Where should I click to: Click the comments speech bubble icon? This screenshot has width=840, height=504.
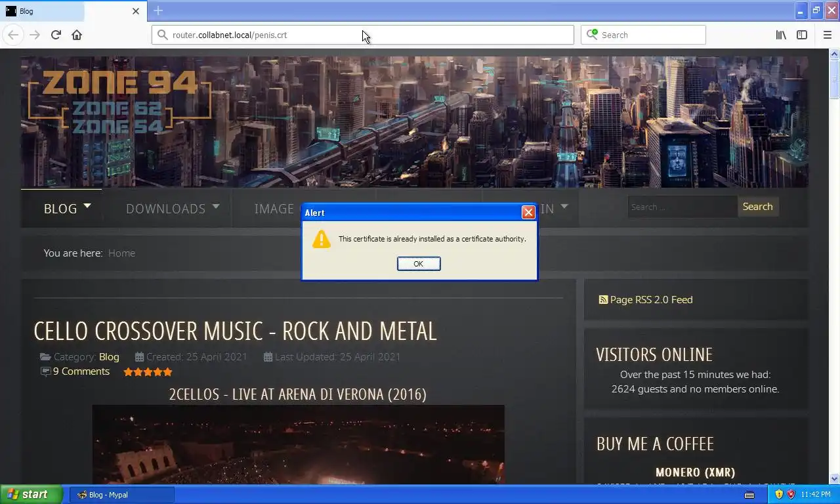45,371
